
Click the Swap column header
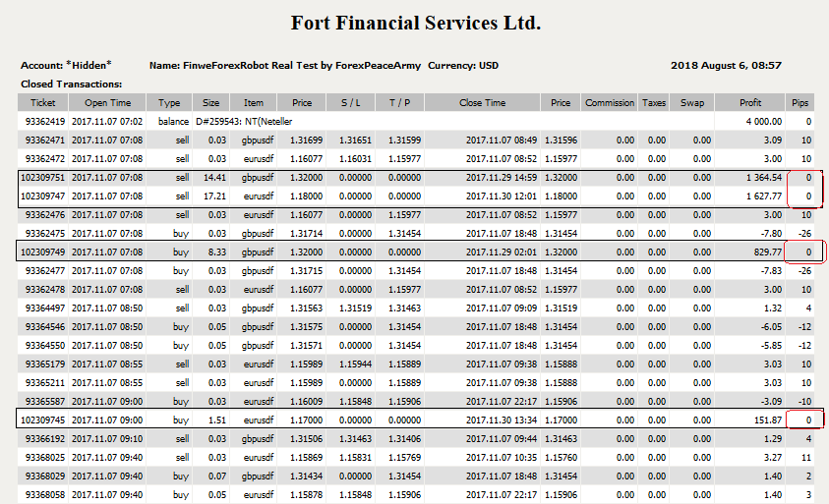coord(692,103)
